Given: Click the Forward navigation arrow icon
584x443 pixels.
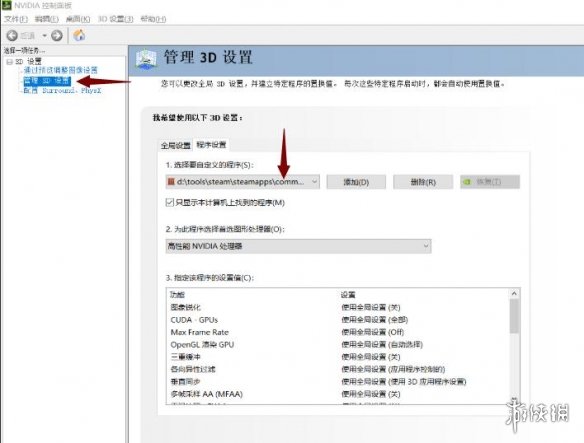Looking at the screenshot, I should (57, 35).
